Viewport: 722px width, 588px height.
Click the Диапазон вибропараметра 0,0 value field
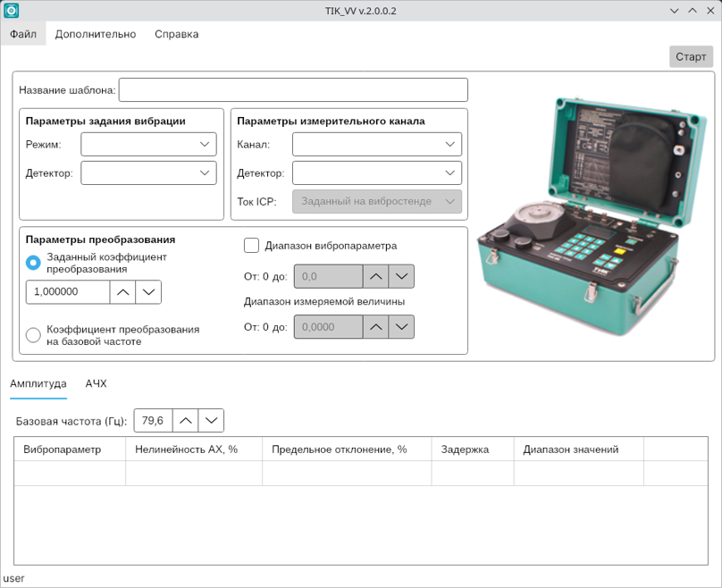(x=328, y=276)
